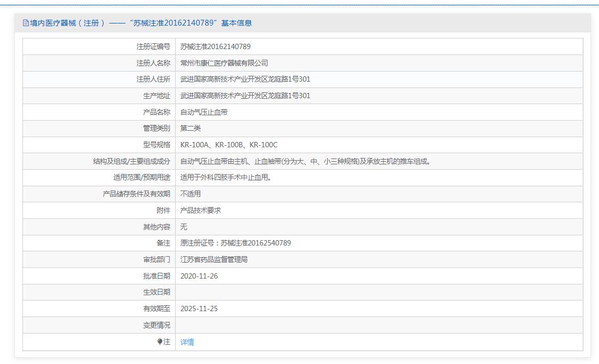The image size is (599, 364).
Task: Click the 审批部门 row label
Action: click(x=156, y=259)
